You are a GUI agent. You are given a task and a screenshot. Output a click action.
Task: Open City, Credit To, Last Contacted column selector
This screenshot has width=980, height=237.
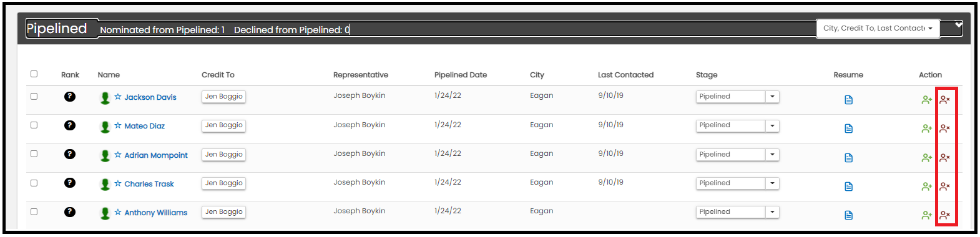tap(878, 28)
